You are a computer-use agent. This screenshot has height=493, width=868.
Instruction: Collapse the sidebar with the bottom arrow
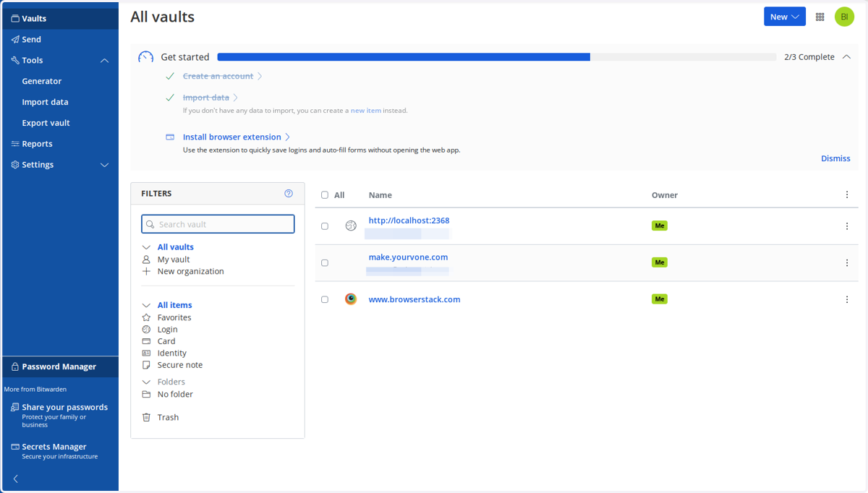click(x=16, y=479)
